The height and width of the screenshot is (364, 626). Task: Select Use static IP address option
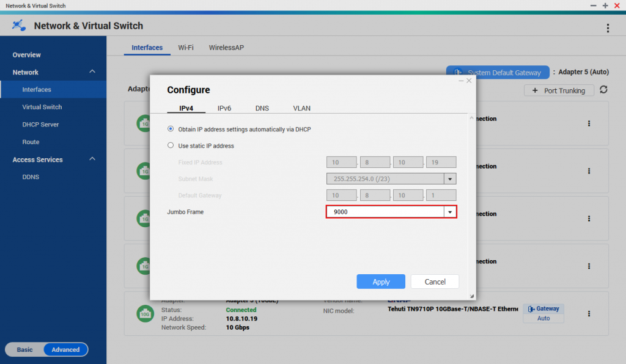tap(171, 146)
